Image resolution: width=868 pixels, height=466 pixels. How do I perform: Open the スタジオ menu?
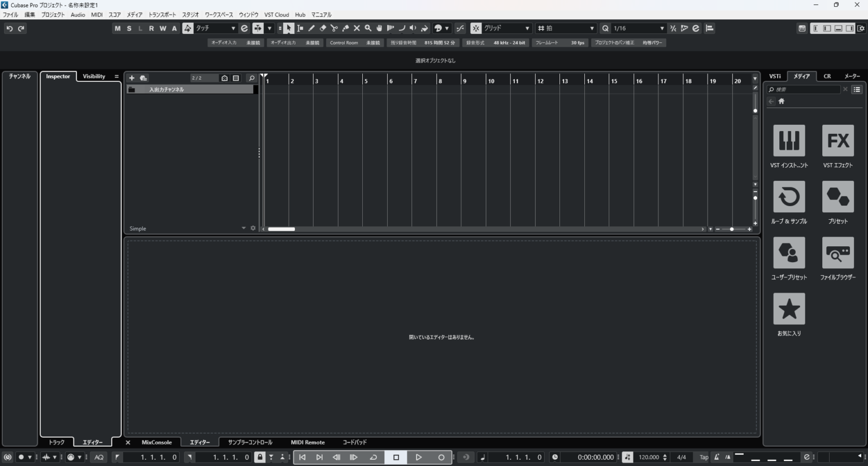189,15
